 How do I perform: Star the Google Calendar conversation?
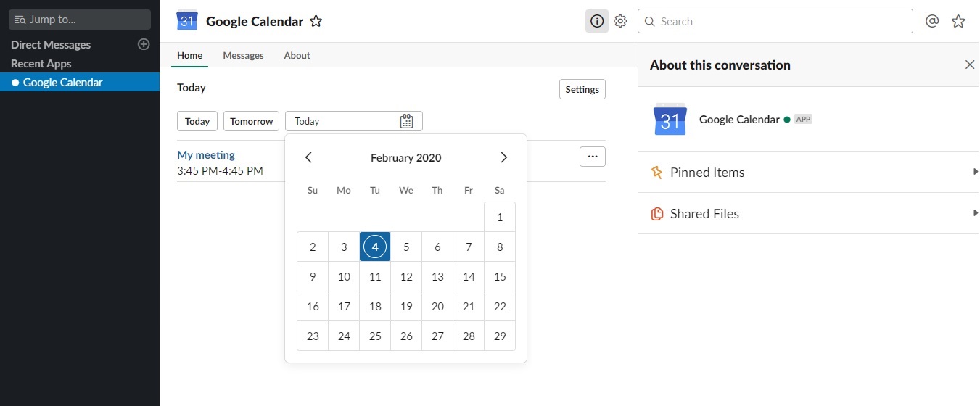click(316, 22)
